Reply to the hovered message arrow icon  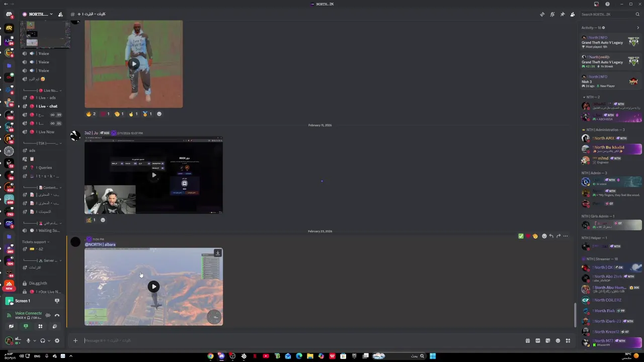[x=551, y=236]
